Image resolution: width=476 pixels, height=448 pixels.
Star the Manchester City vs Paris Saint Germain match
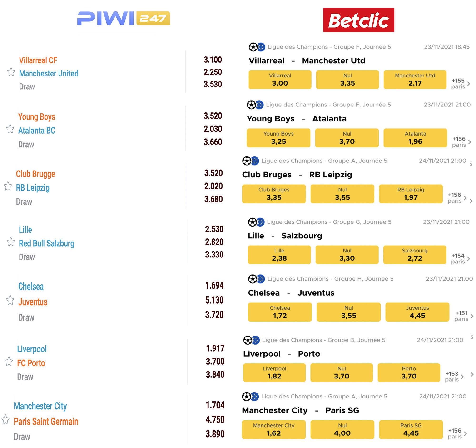[5, 420]
